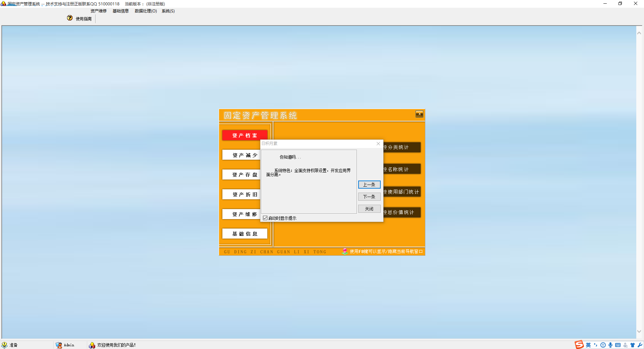Click the 基础信息 navigation panel button
Viewport: 644px width, 349px height.
[x=245, y=234]
